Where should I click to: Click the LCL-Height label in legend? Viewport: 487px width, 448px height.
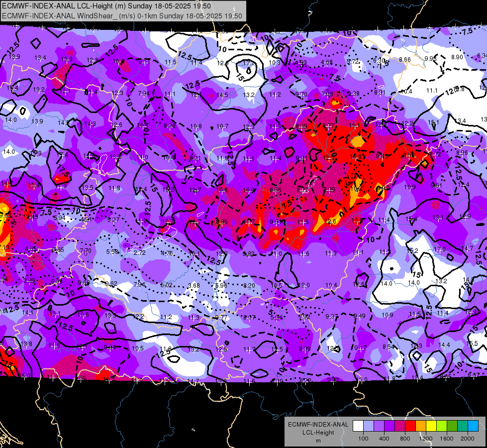(318, 433)
